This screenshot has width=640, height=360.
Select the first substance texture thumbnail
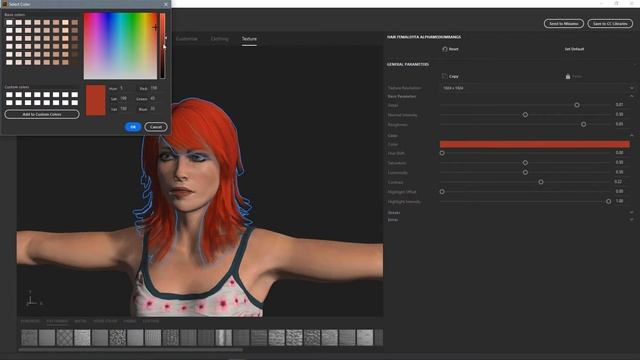coord(29,338)
